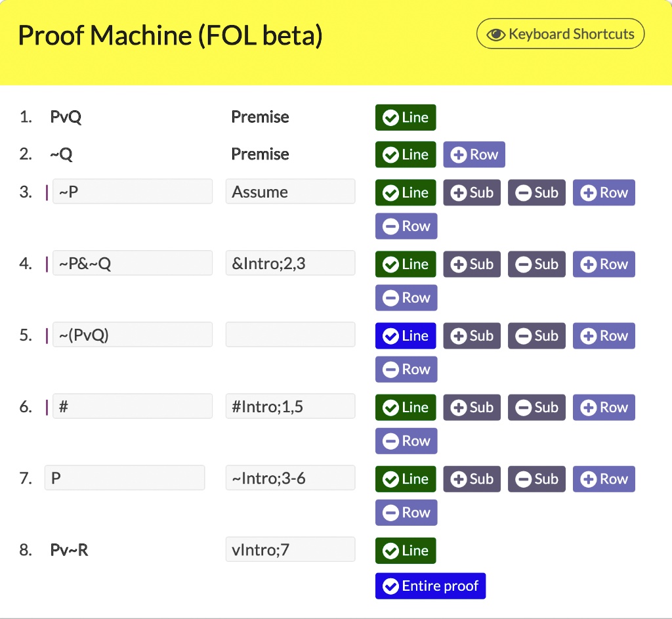Remove the subproof on line 5
This screenshot has width=672, height=619.
(536, 335)
